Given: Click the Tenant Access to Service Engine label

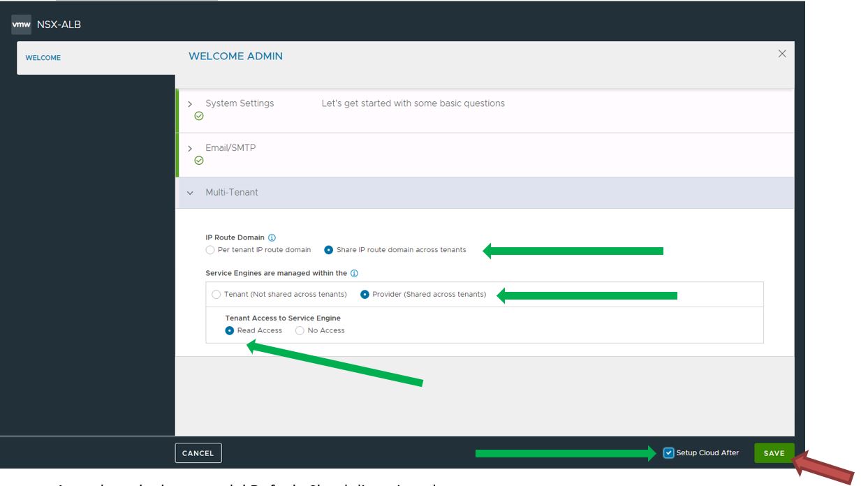Looking at the screenshot, I should [x=283, y=318].
